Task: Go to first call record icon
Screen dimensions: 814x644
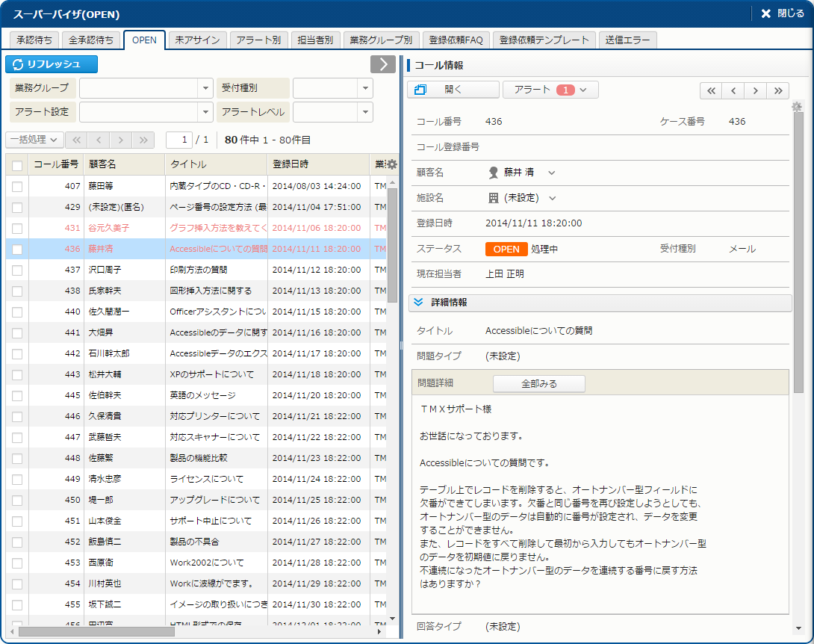Action: coord(711,90)
